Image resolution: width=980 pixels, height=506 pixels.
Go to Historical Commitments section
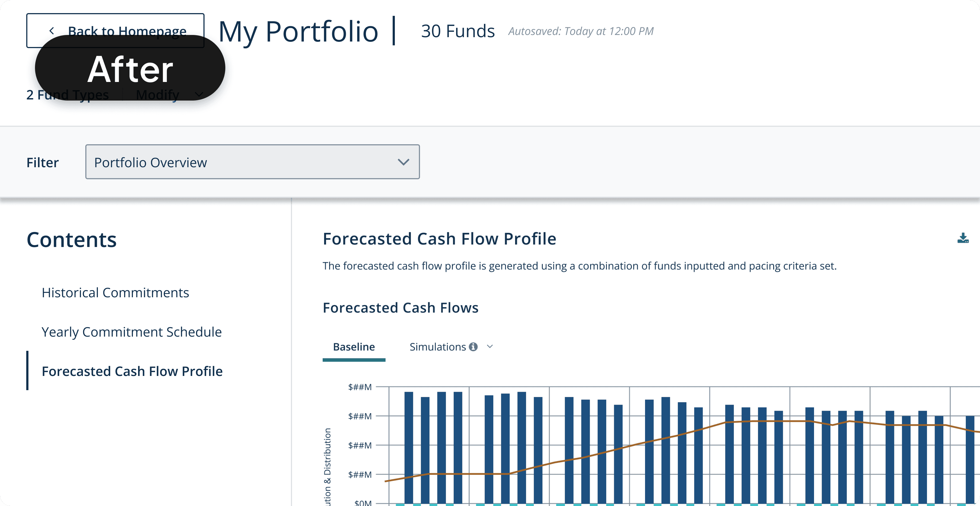coord(115,293)
